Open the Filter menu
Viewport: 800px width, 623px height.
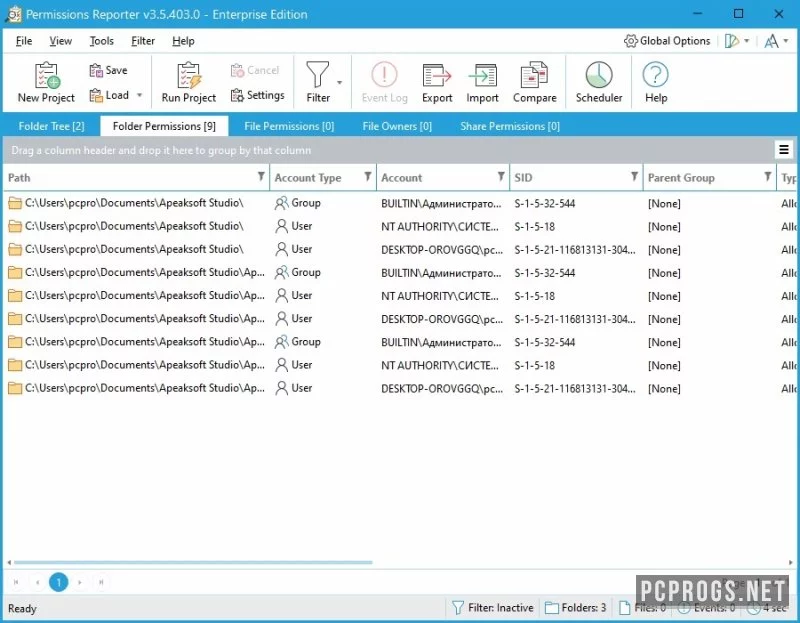point(143,41)
